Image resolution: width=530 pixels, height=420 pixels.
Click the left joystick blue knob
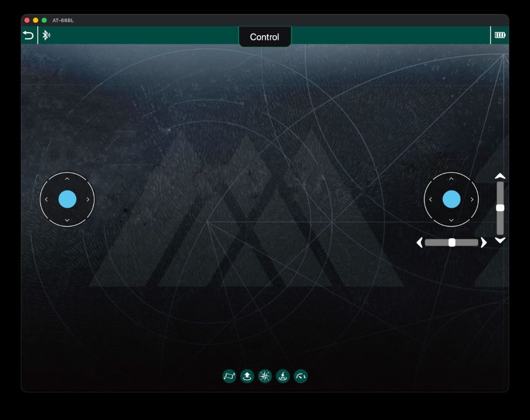pyautogui.click(x=67, y=199)
